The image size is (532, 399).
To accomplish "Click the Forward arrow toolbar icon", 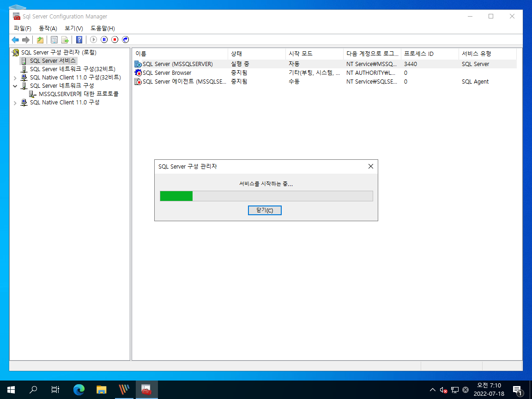I will (26, 40).
